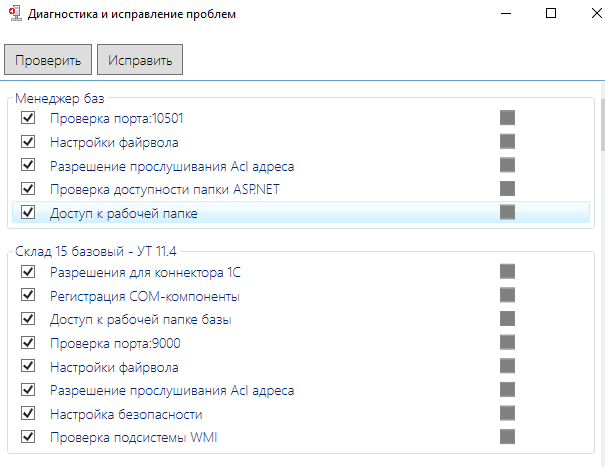Maximize the diagnostics window
The width and height of the screenshot is (605, 467).
(551, 14)
